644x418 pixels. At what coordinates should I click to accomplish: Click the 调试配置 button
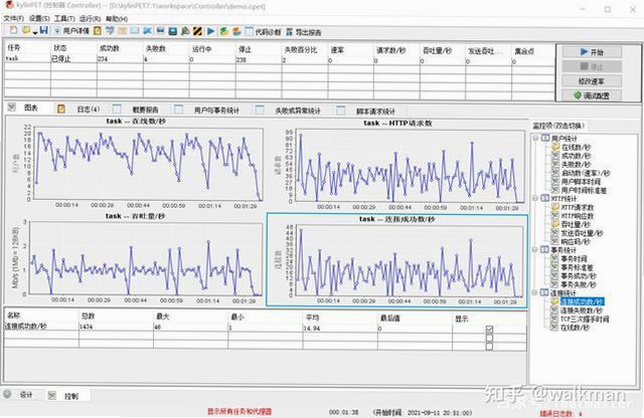tap(592, 95)
